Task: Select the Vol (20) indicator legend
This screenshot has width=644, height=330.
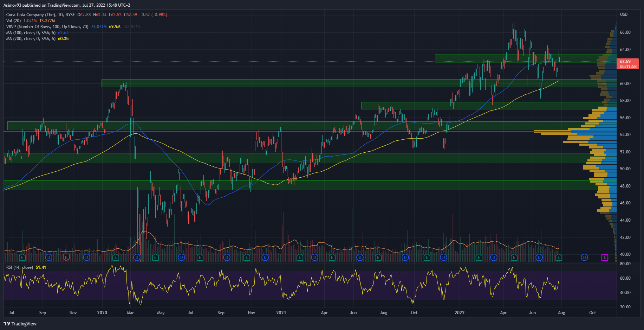Action: (13, 21)
